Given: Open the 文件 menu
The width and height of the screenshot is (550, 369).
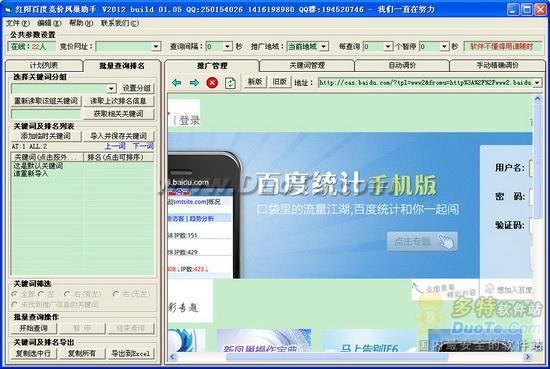Looking at the screenshot, I should click(18, 23).
